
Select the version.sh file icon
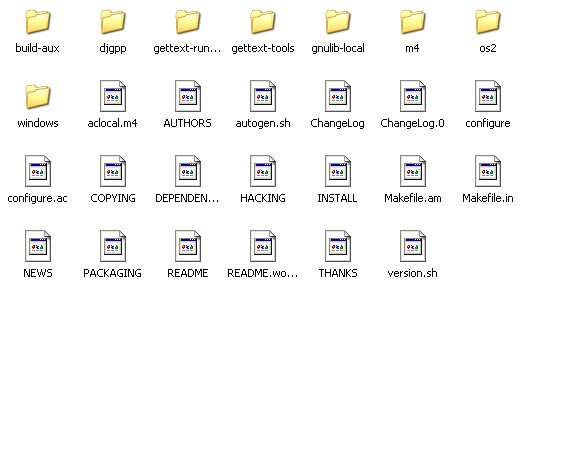(x=413, y=246)
